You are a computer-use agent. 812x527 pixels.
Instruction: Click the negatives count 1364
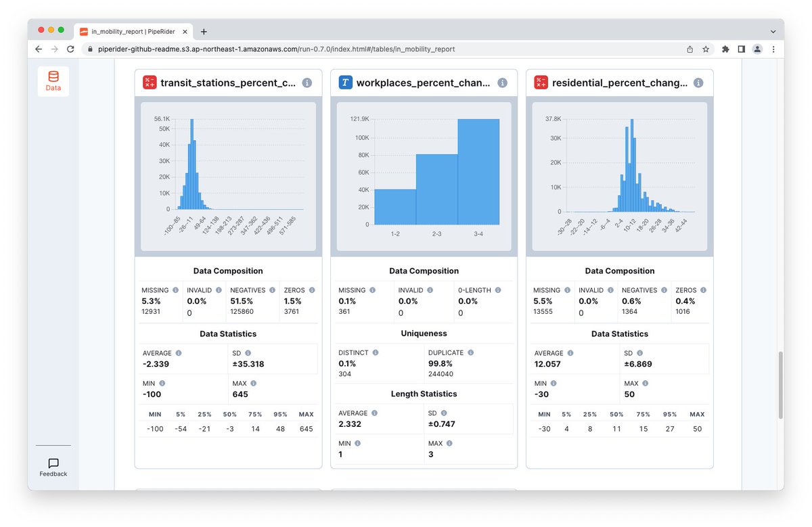pos(630,312)
